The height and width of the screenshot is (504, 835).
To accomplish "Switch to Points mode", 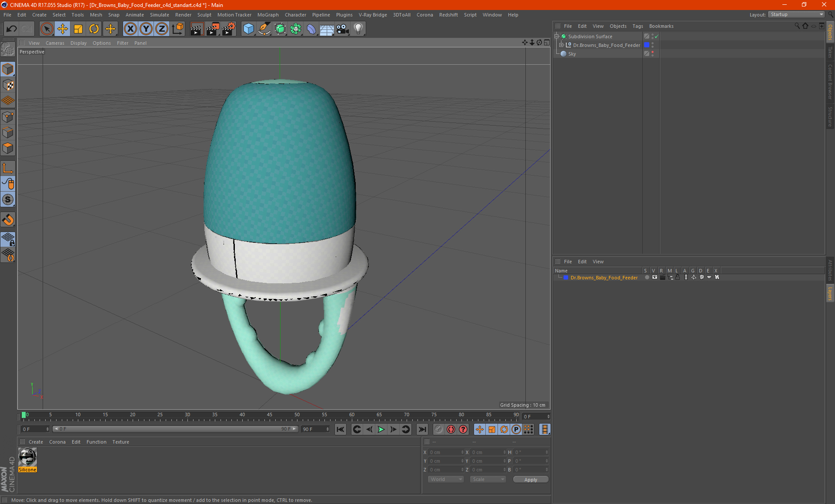I will [8, 117].
